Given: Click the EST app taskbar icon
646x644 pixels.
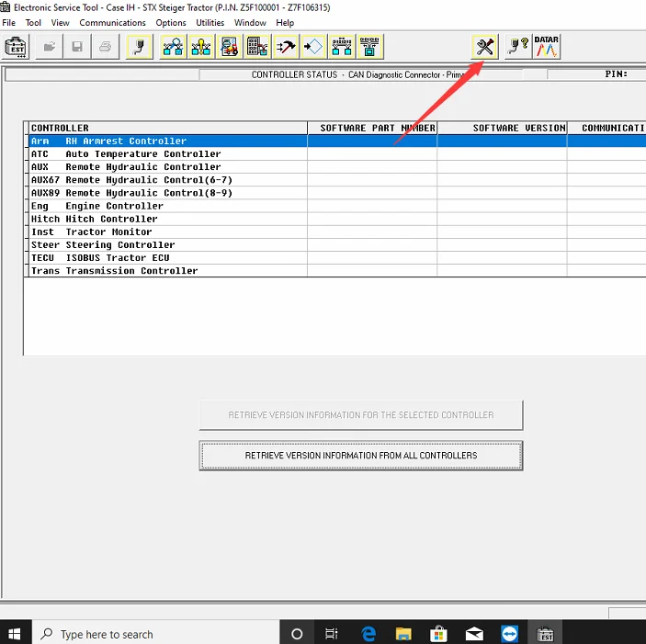Looking at the screenshot, I should 546,634.
